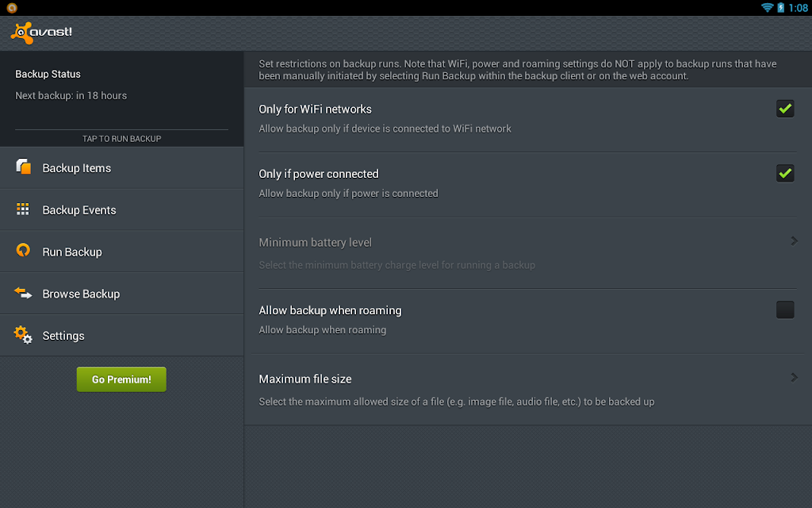812x508 pixels.
Task: Expand Maximum file size chevron
Action: click(x=794, y=377)
